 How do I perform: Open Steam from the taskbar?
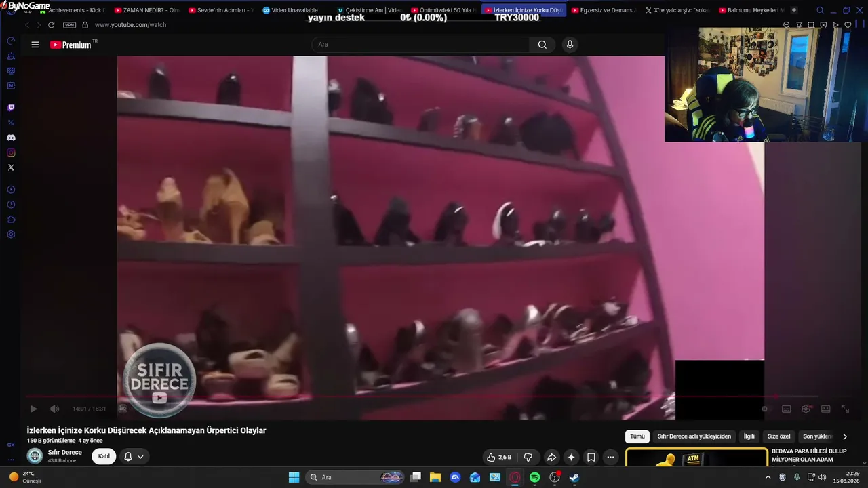pyautogui.click(x=574, y=477)
